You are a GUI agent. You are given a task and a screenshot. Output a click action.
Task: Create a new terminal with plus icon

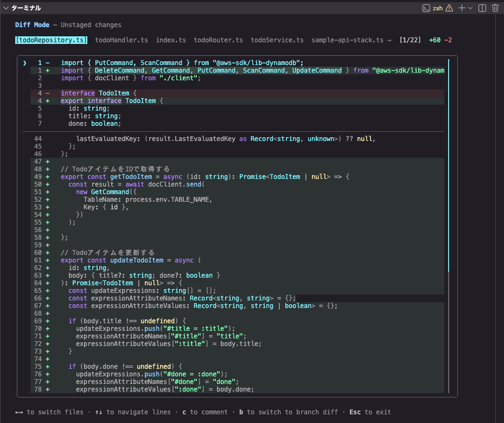(462, 8)
